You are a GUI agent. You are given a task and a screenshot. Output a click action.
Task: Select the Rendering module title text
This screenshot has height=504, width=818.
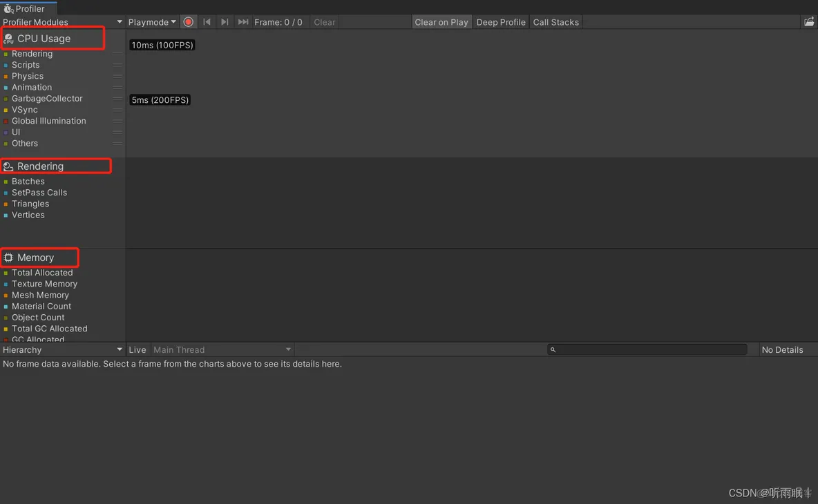(40, 166)
